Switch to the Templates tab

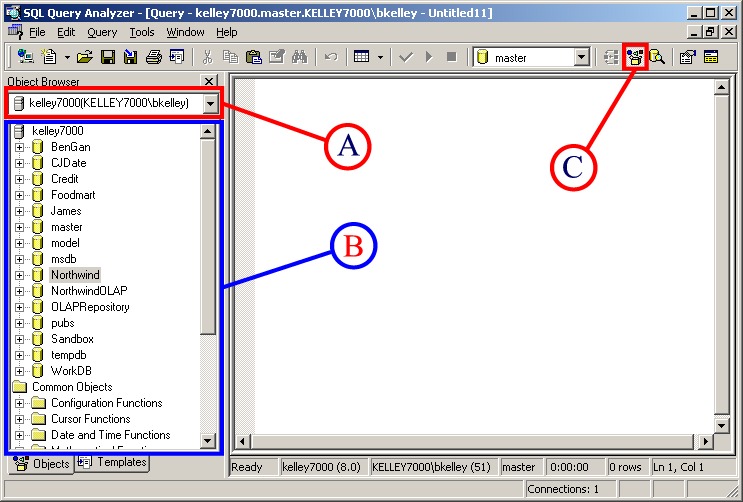point(112,462)
